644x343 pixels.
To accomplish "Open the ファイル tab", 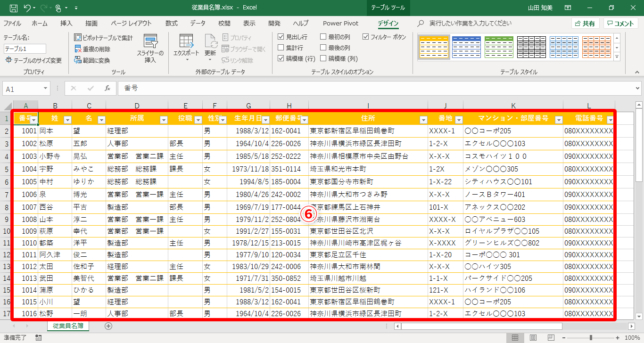I will click(12, 23).
